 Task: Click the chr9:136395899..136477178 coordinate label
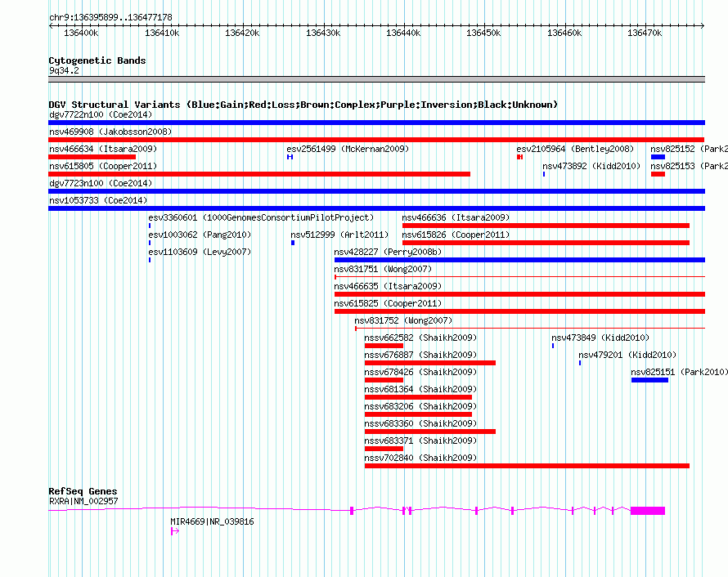[110, 17]
